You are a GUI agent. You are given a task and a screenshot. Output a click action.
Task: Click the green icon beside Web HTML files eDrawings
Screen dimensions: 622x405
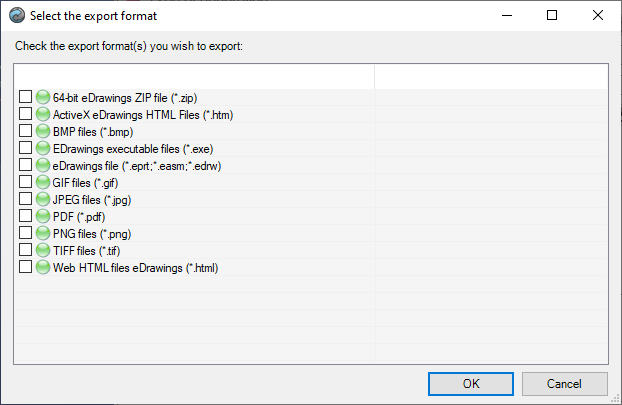[43, 267]
